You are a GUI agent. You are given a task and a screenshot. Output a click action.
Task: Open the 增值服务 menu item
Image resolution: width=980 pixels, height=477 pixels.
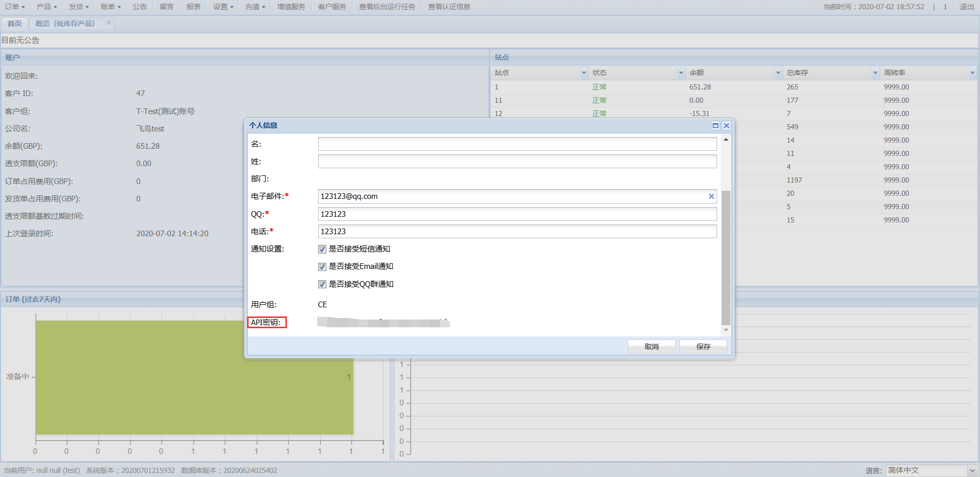click(x=291, y=7)
